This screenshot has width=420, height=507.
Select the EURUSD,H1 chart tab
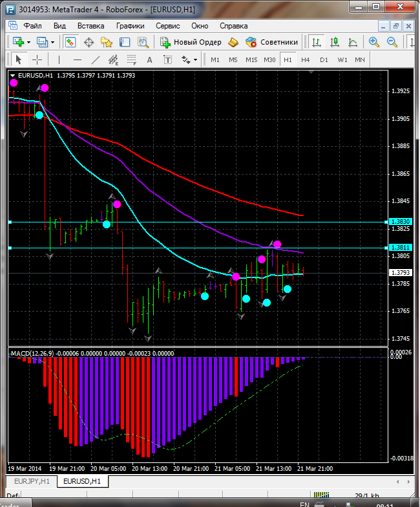click(x=82, y=481)
